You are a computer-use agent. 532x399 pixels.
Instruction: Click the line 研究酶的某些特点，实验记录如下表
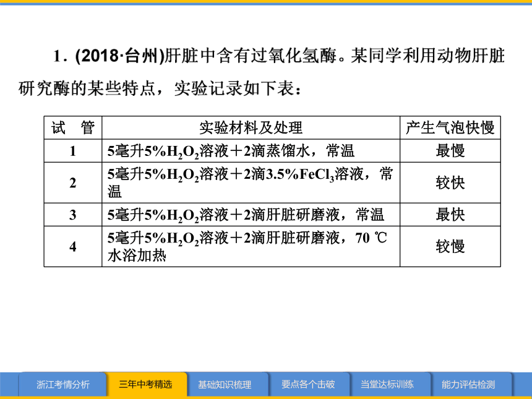coord(160,89)
